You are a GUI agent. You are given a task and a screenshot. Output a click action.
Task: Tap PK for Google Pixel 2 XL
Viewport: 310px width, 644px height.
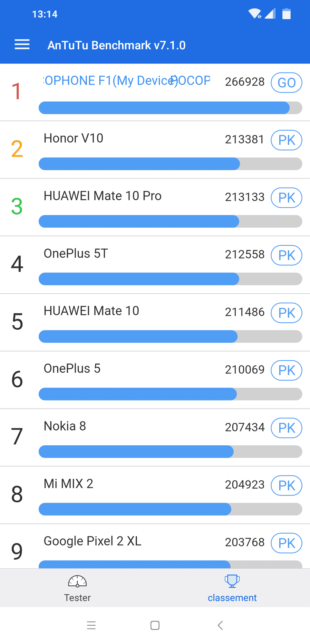(286, 543)
